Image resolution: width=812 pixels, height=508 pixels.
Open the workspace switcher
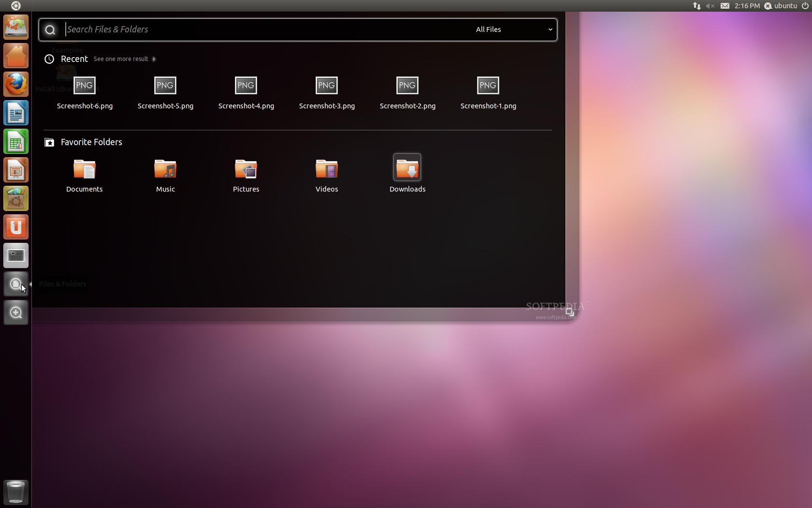click(x=16, y=255)
